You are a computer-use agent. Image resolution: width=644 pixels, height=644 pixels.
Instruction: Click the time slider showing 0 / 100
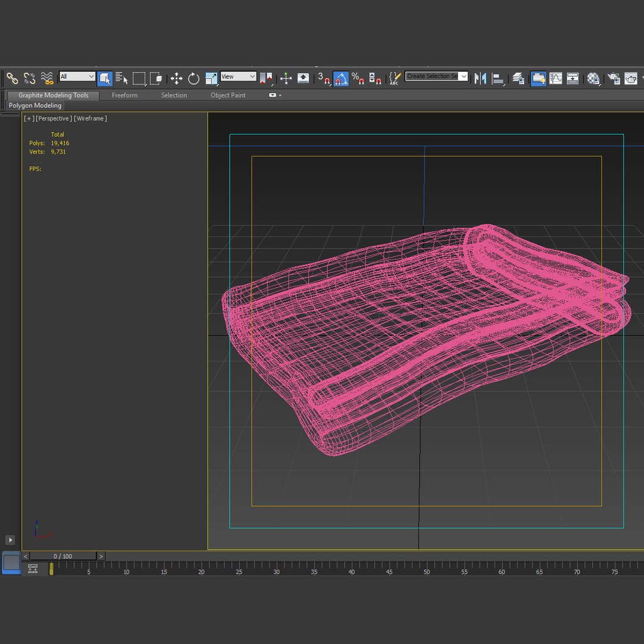(x=63, y=556)
